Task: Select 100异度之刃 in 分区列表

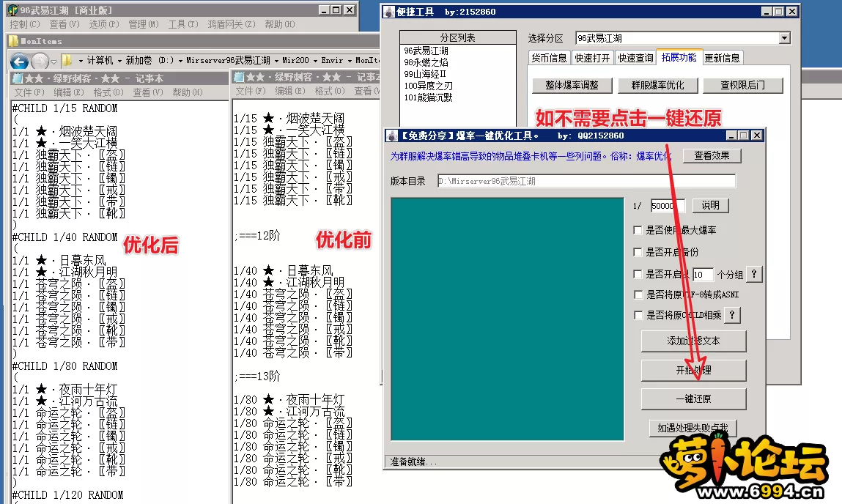Action: [x=428, y=86]
